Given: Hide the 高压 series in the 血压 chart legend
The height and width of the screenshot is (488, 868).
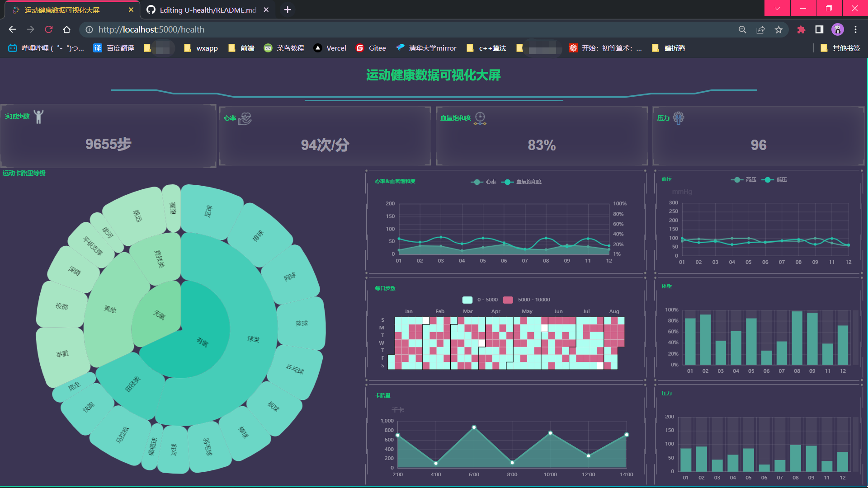Looking at the screenshot, I should pyautogui.click(x=744, y=179).
